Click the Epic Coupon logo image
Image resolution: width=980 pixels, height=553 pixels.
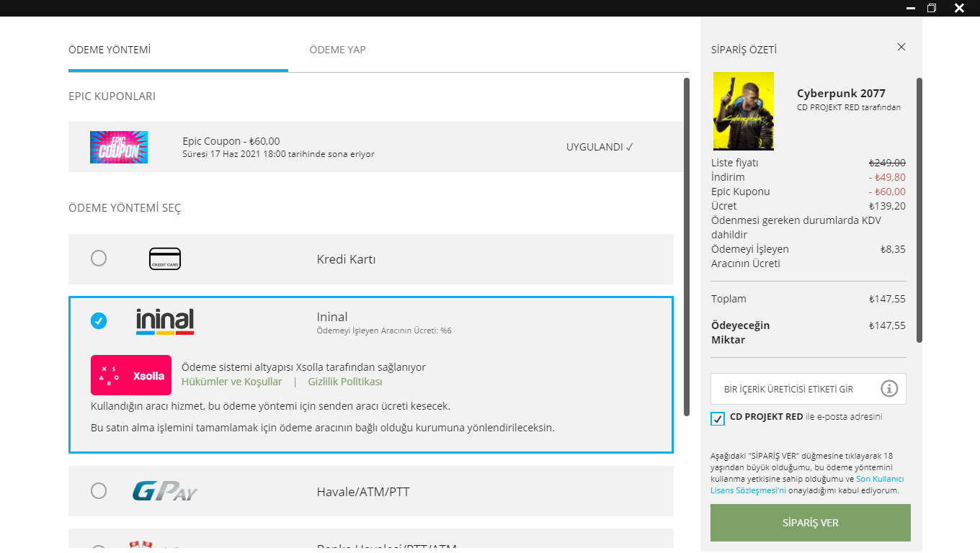coord(119,147)
